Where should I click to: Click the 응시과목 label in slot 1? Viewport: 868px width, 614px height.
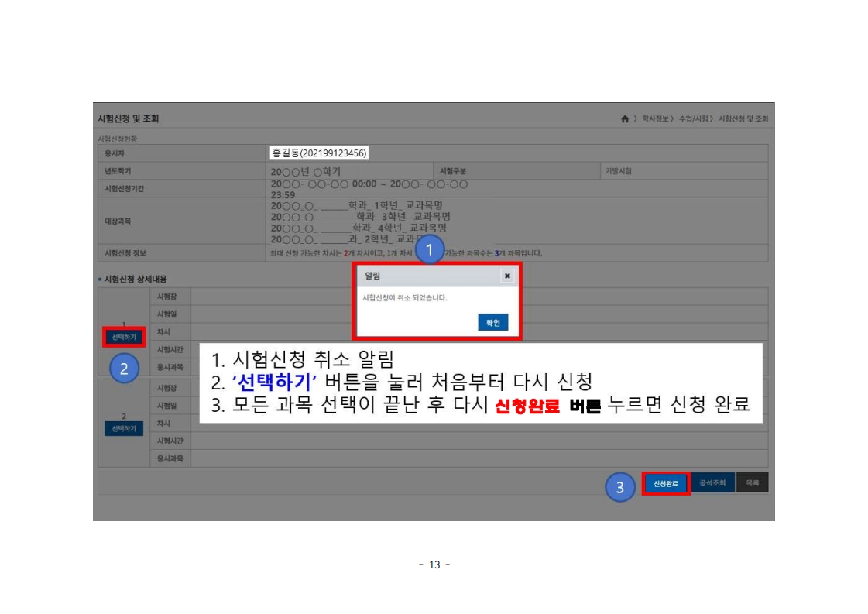coord(170,367)
